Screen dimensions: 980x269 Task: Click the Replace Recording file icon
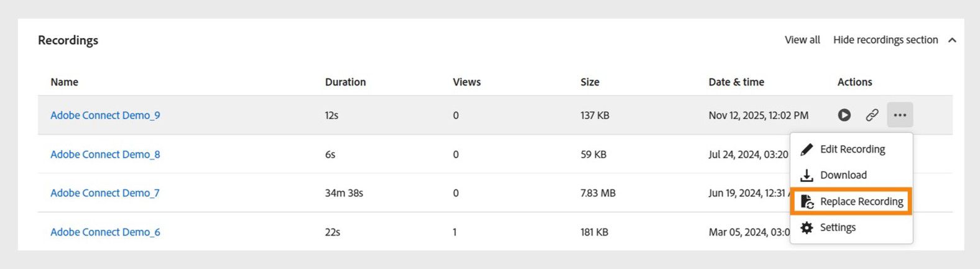coord(807,202)
